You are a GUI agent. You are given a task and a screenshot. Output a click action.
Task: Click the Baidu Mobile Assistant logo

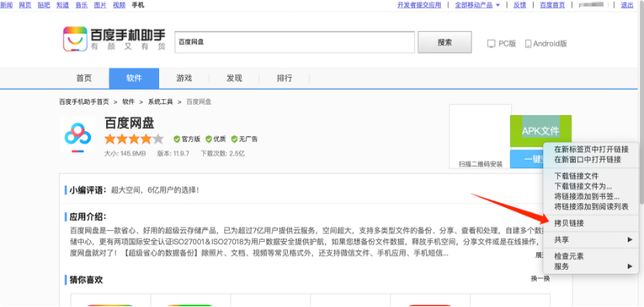[114, 40]
